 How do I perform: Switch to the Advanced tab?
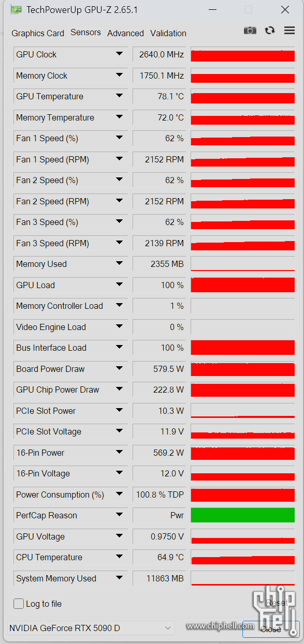125,33
